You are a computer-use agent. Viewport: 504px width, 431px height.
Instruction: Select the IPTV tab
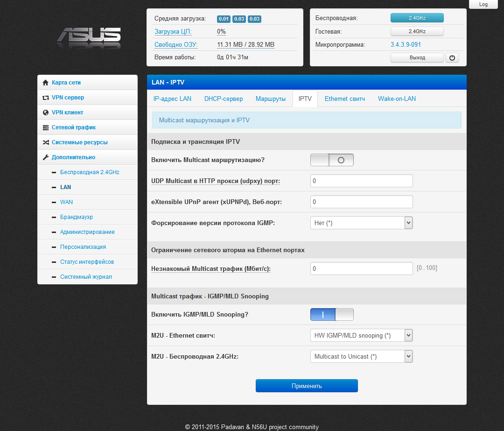(305, 99)
